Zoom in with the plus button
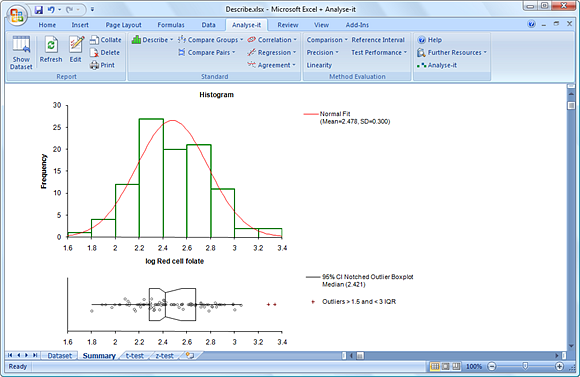Screen dimensions: 580x377 click(x=559, y=366)
